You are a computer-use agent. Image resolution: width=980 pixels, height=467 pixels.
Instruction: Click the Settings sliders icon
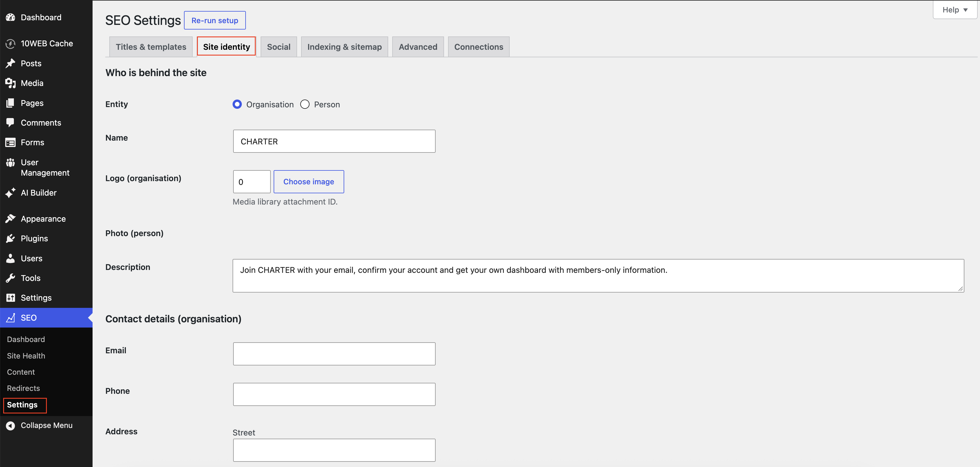tap(10, 298)
